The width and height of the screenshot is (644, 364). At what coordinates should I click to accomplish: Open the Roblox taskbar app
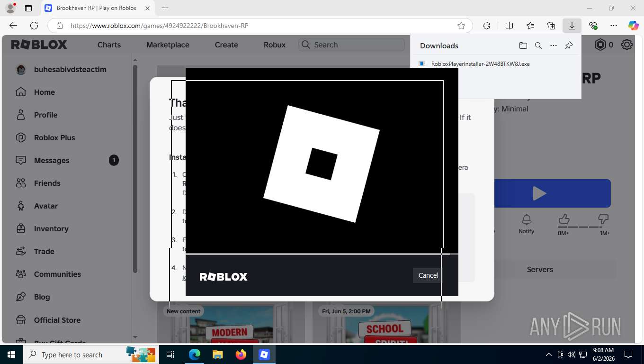(264, 355)
